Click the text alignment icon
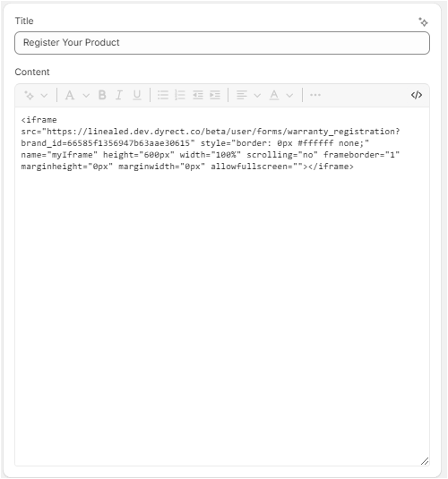Image resolution: width=448 pixels, height=479 pixels. click(242, 95)
